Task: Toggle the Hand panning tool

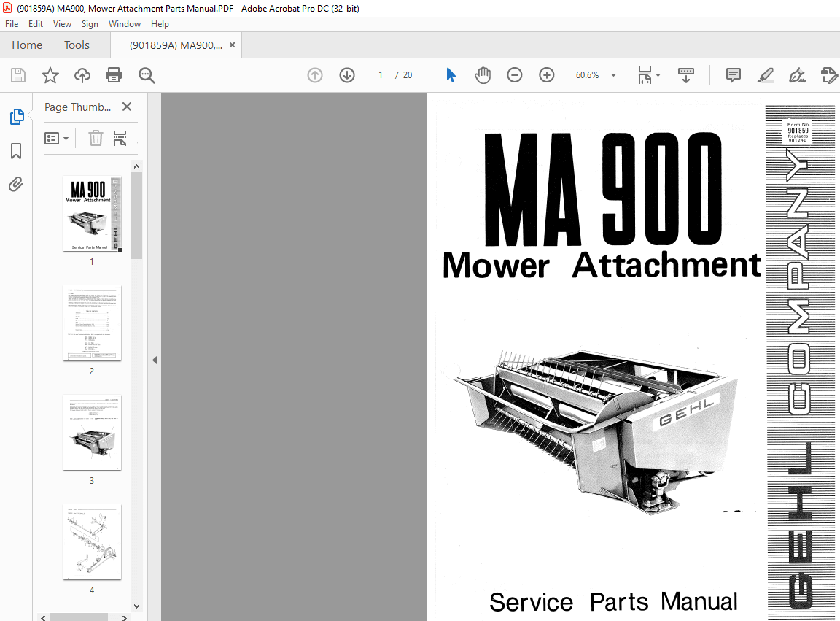Action: tap(483, 75)
